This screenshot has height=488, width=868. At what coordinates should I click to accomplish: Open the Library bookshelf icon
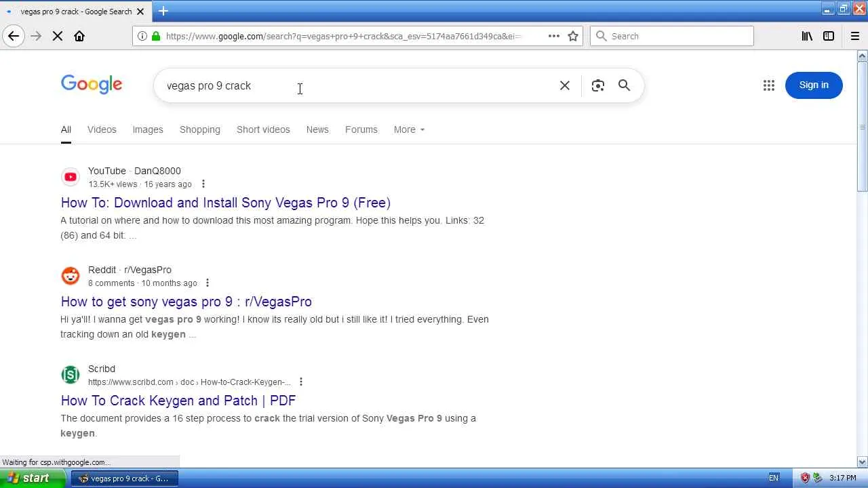tap(807, 36)
